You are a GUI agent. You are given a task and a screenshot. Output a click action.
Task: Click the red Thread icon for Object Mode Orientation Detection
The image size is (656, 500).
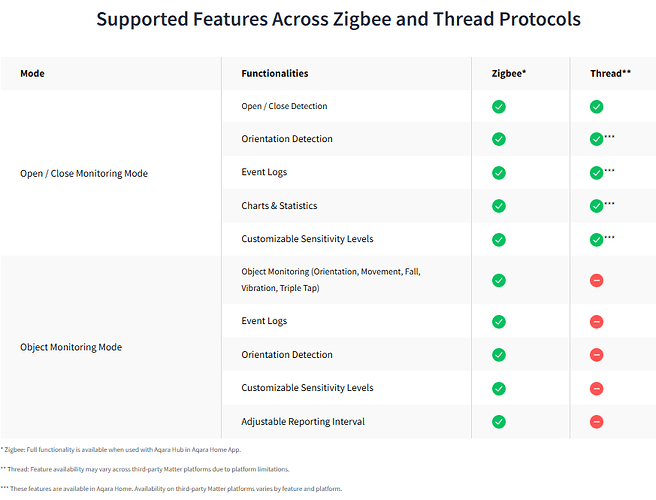596,355
